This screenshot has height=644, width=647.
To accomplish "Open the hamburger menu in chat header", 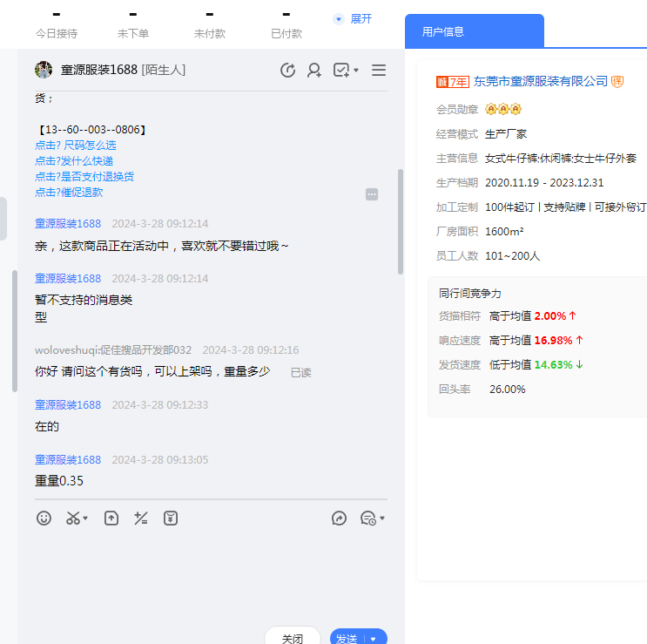I will tap(379, 70).
